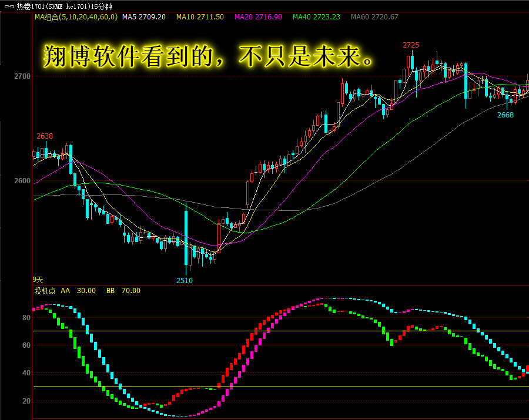Viewport: 529px width, 420px height.
Task: Click the 2600 price axis label
Action: click(x=22, y=181)
